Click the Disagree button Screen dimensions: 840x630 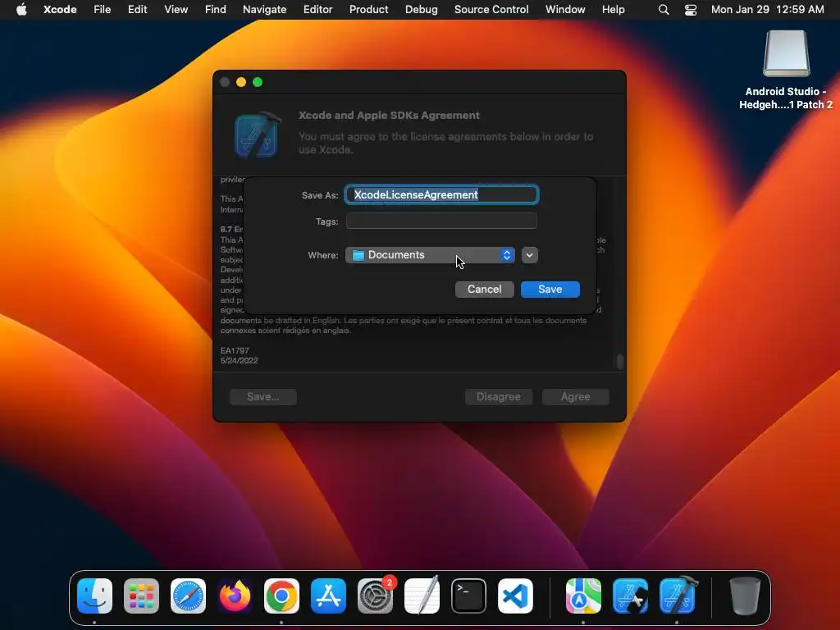coord(498,397)
